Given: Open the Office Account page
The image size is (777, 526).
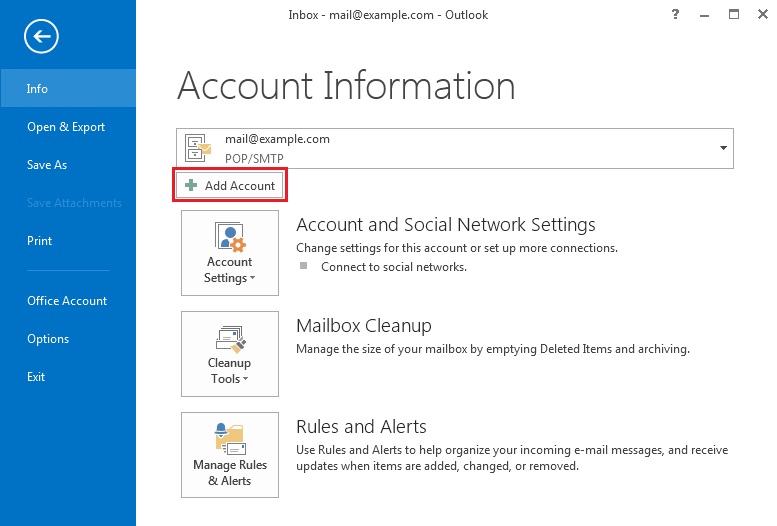Looking at the screenshot, I should point(68,301).
